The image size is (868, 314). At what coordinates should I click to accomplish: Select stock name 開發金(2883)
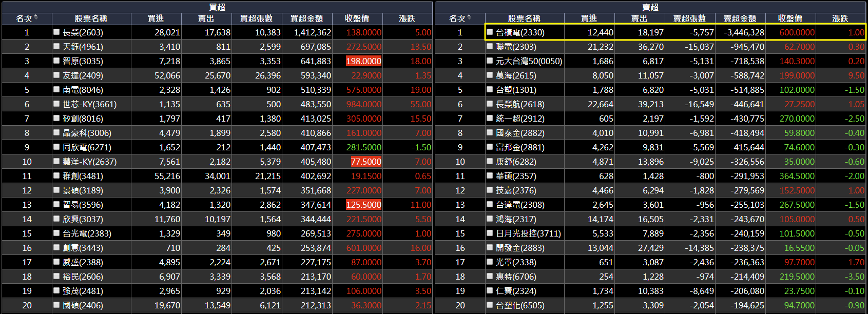(520, 248)
